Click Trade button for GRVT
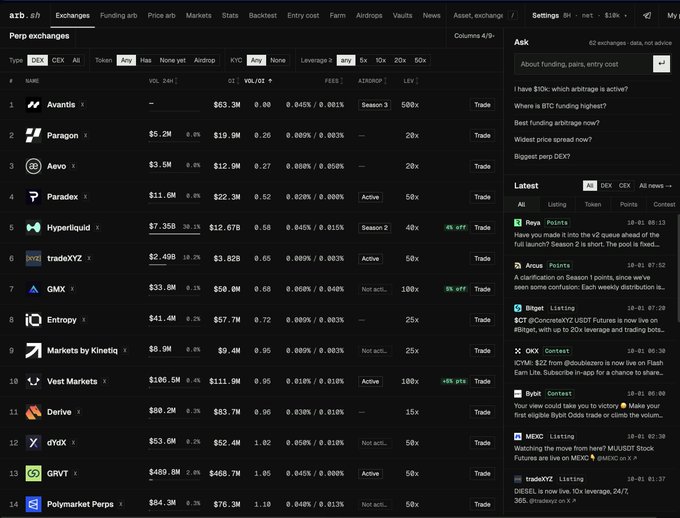This screenshot has height=518, width=680. [482, 473]
